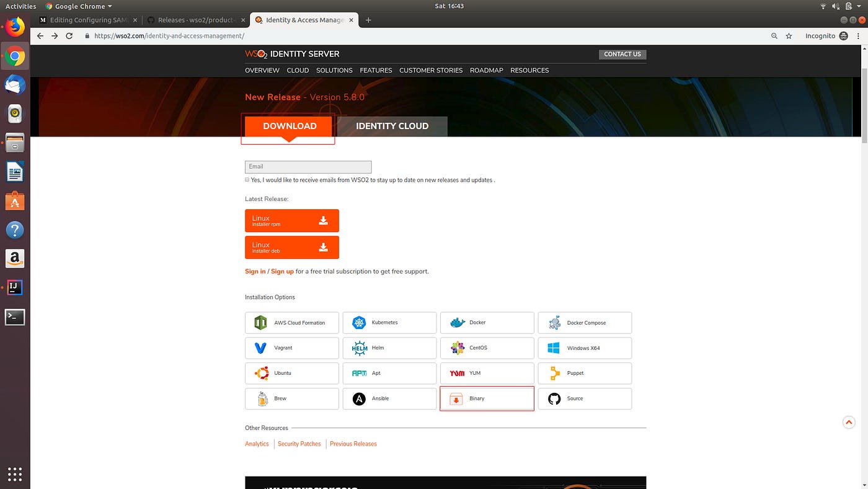This screenshot has height=489, width=868.
Task: Click the Incognito indicator icon
Action: [843, 36]
